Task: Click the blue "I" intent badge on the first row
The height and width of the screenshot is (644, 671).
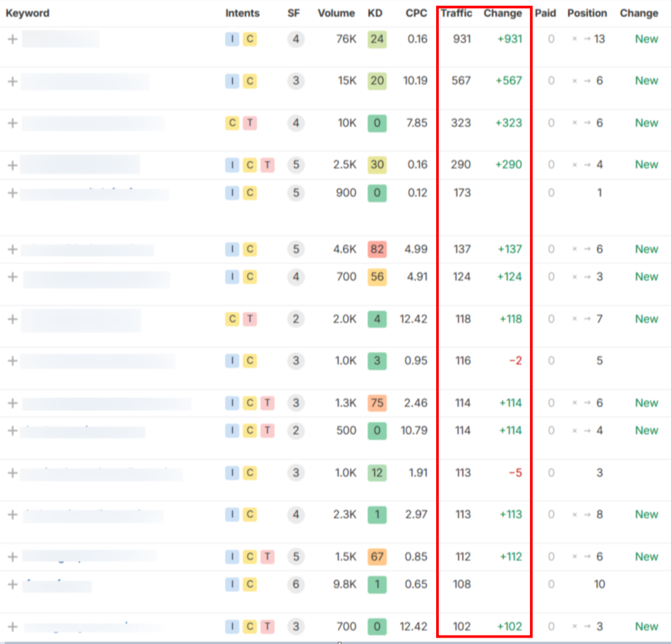Action: point(231,39)
